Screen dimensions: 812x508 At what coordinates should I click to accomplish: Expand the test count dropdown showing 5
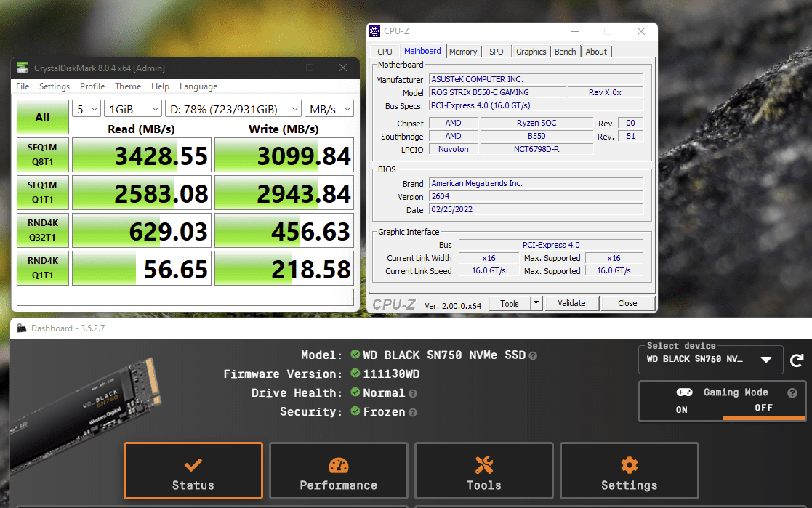click(86, 109)
